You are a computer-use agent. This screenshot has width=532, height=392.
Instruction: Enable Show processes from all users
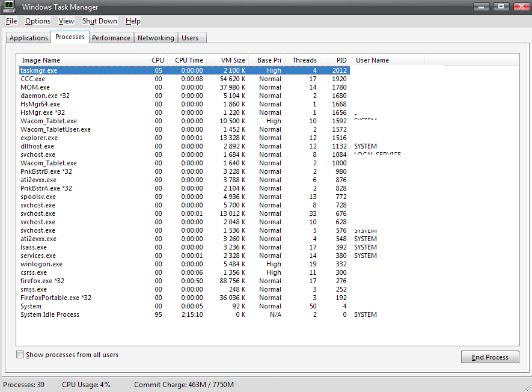click(x=20, y=355)
